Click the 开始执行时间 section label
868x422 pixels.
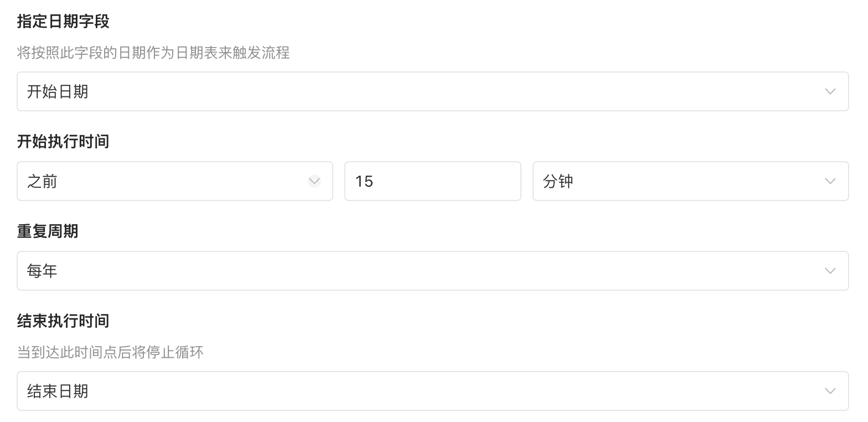(x=63, y=142)
